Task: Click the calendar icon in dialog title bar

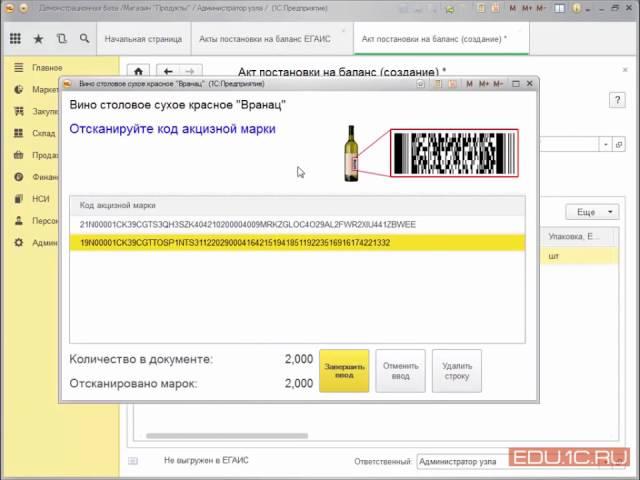Action: 453,84
